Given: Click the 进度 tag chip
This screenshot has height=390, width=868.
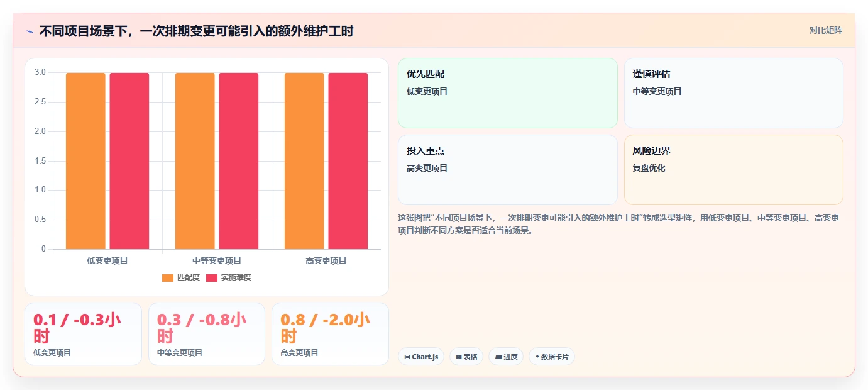Looking at the screenshot, I should pos(506,357).
